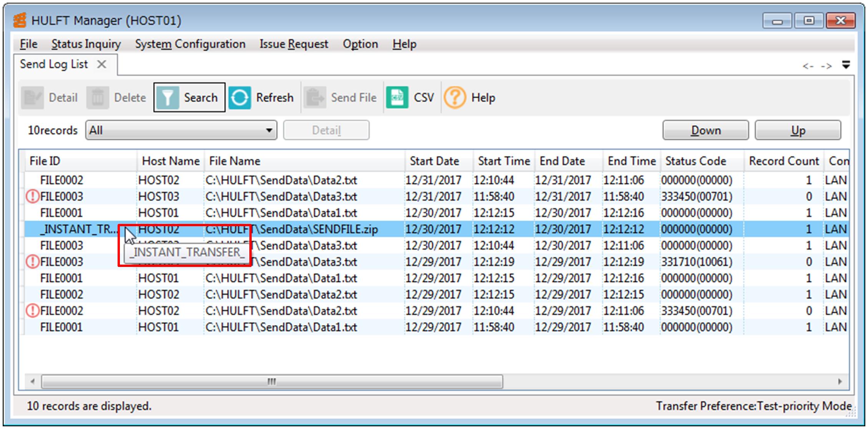Click the Up button
Viewport: 868px width, 429px height.
pyautogui.click(x=798, y=130)
